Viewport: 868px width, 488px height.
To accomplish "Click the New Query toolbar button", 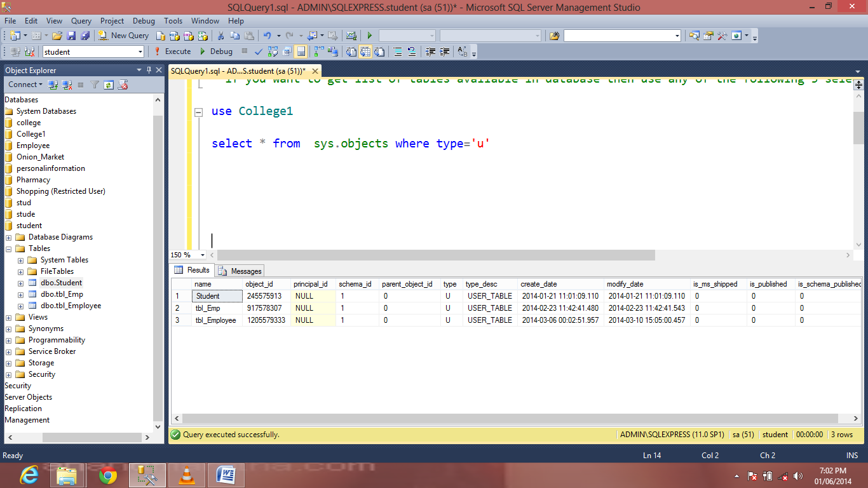I will (x=123, y=36).
